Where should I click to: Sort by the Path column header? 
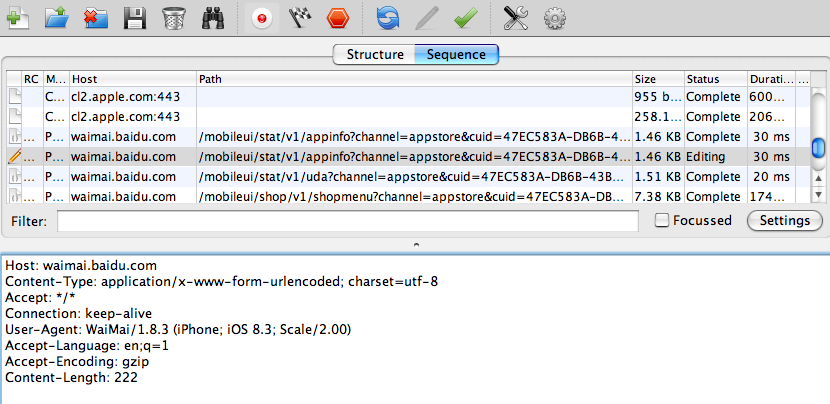point(414,79)
